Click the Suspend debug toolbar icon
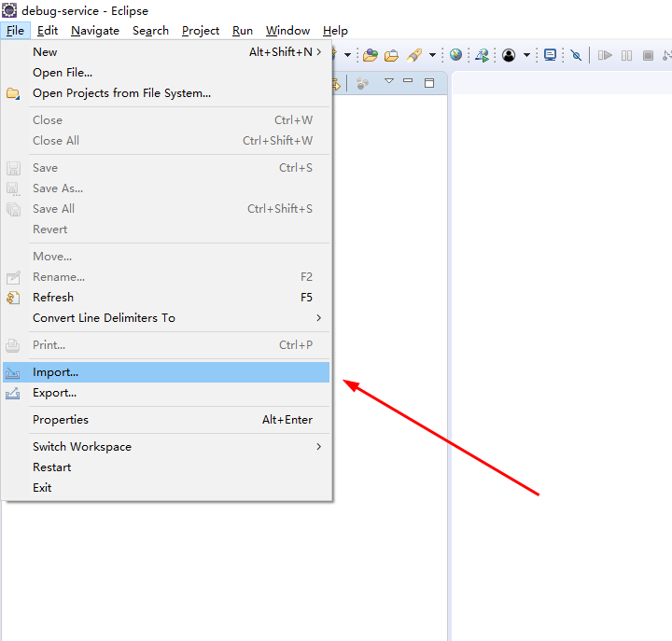This screenshot has height=641, width=672. tap(626, 55)
